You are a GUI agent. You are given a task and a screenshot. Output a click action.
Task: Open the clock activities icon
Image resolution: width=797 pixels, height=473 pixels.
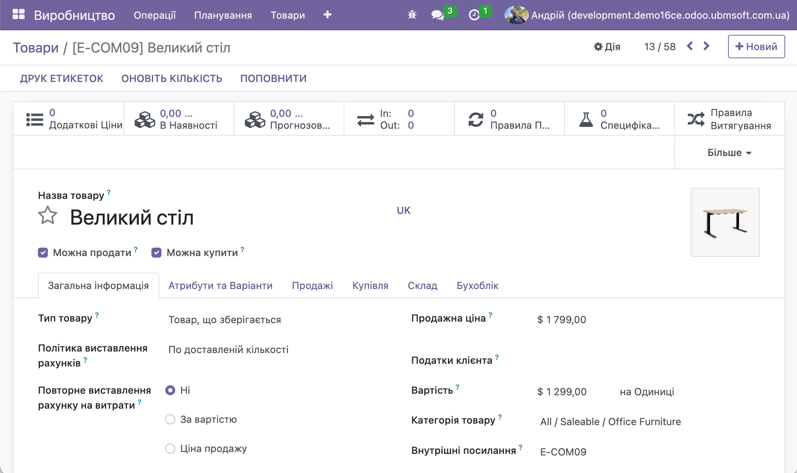(x=474, y=15)
